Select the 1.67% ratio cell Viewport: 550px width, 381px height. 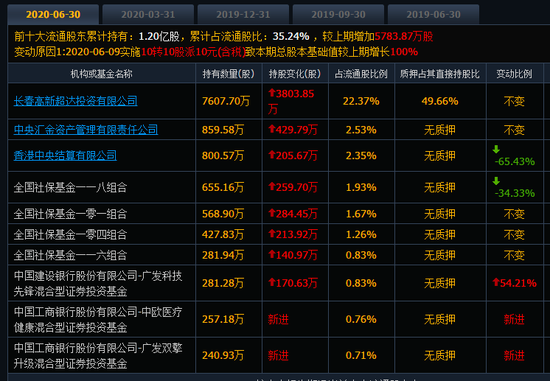coord(361,214)
